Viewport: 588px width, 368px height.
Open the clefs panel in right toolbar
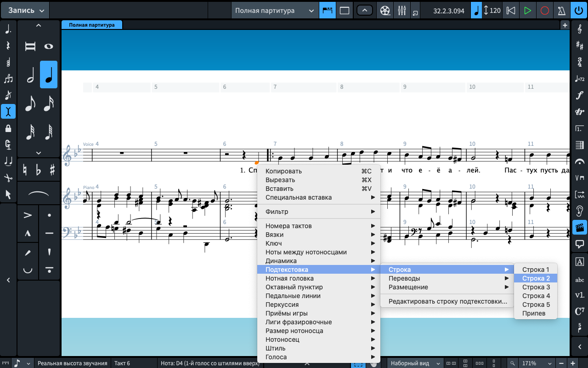click(579, 29)
